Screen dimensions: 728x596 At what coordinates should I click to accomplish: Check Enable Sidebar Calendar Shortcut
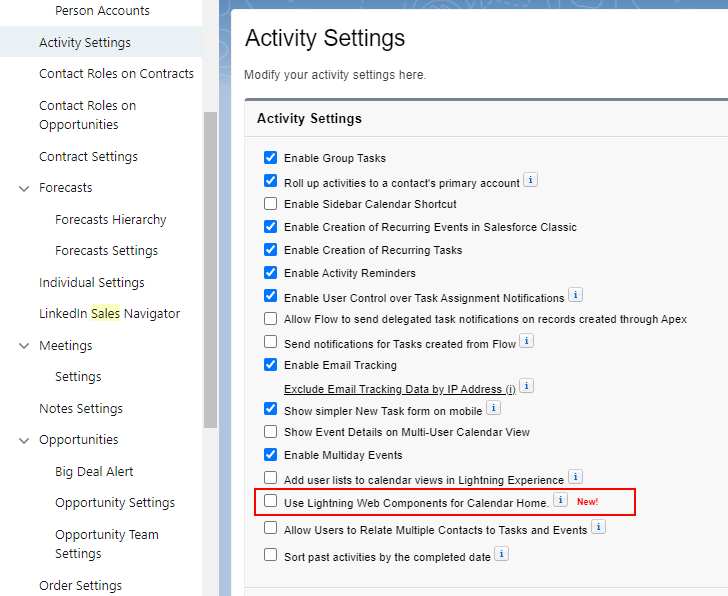270,204
